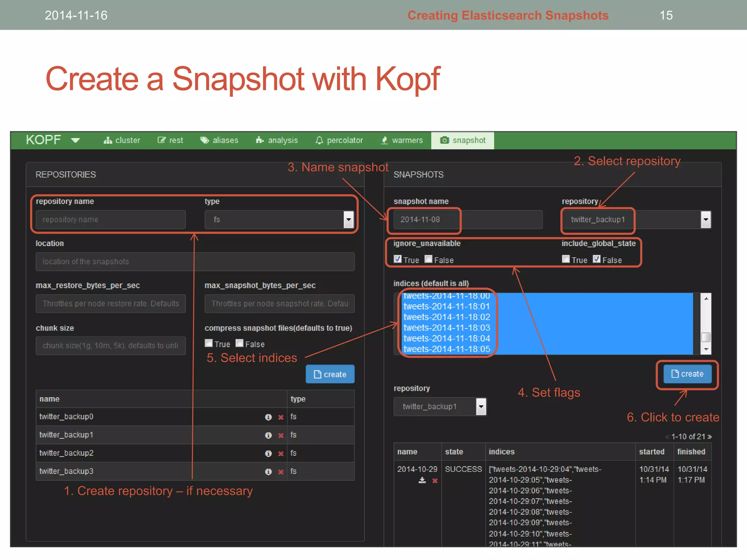Select the snapshot tab
The image size is (747, 560).
click(x=462, y=140)
